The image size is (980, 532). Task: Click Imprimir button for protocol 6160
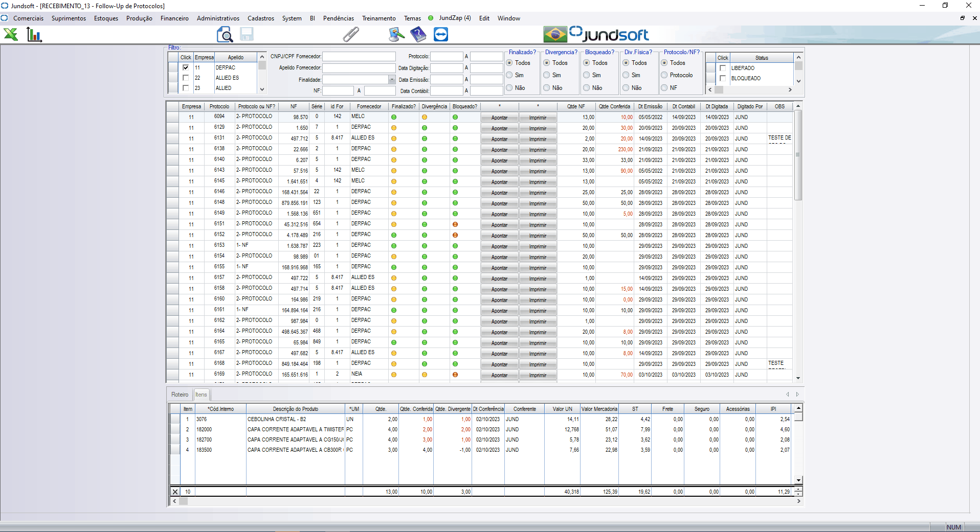[538, 300]
